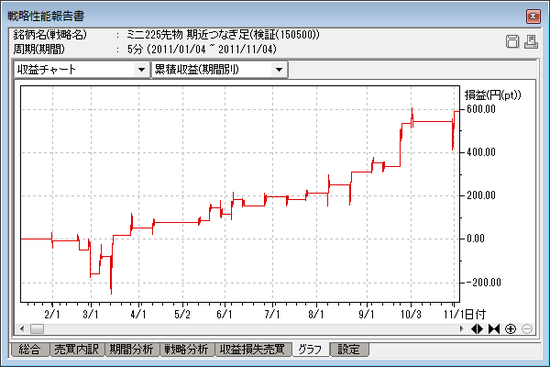Click the zoom in circular plus icon
This screenshot has height=367, width=550.
pyautogui.click(x=510, y=329)
